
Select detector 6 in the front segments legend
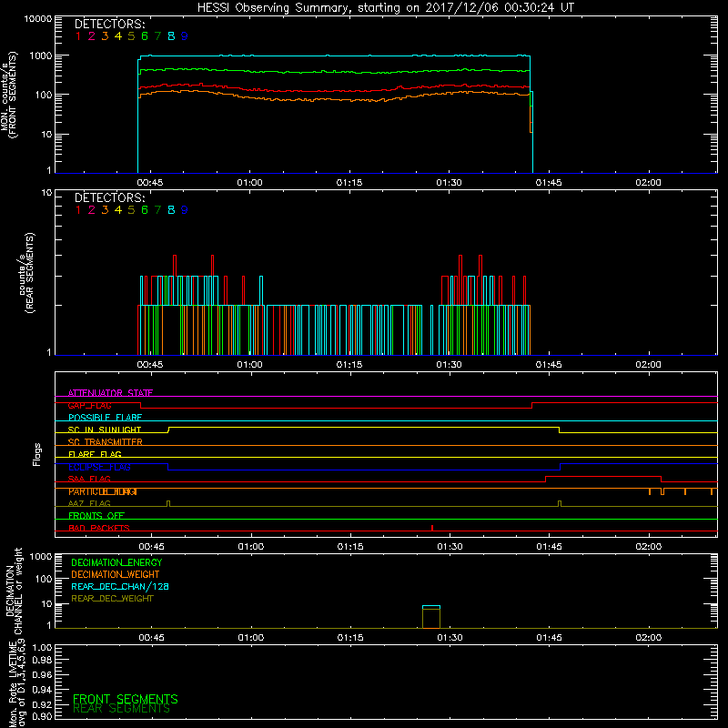pyautogui.click(x=145, y=36)
